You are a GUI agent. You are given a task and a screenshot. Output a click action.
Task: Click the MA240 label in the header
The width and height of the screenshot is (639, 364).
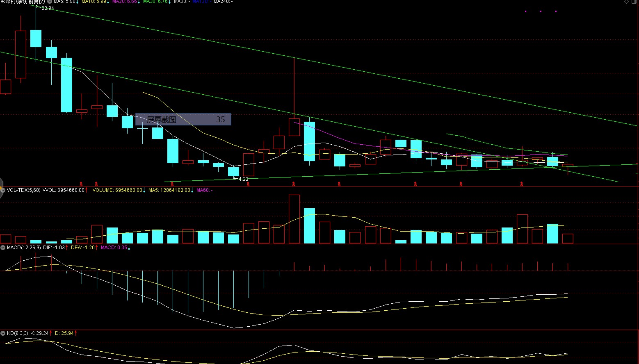(x=223, y=2)
